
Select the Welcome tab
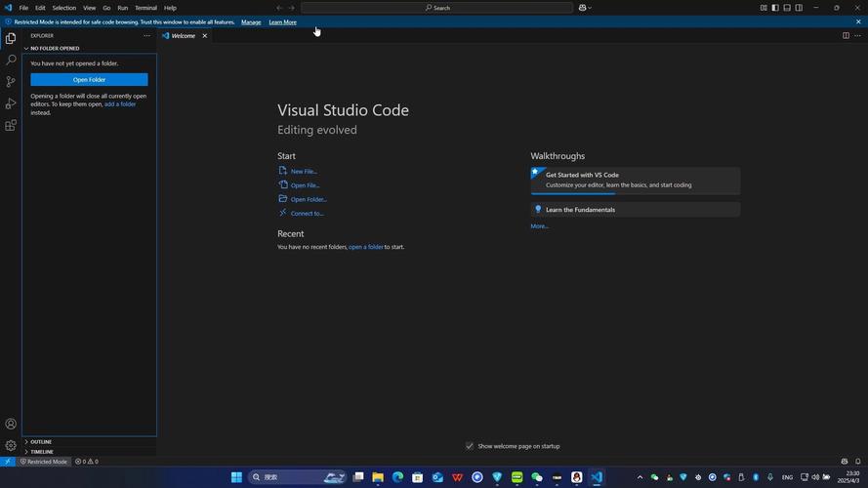[x=184, y=36]
